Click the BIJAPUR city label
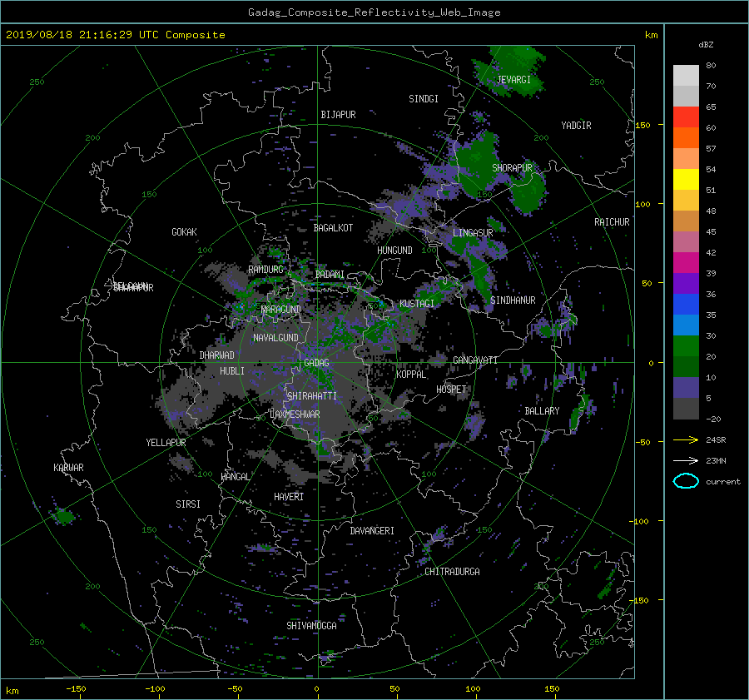749x700 pixels. pyautogui.click(x=338, y=115)
